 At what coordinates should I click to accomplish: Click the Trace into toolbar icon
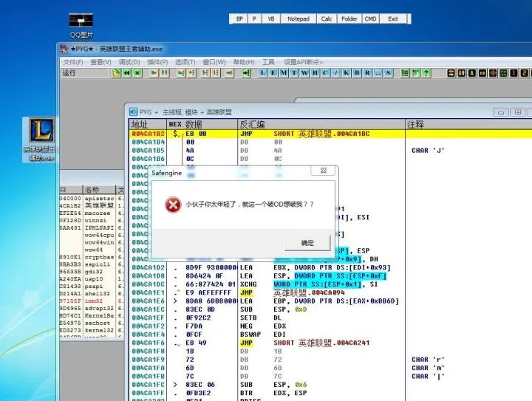click(205, 73)
